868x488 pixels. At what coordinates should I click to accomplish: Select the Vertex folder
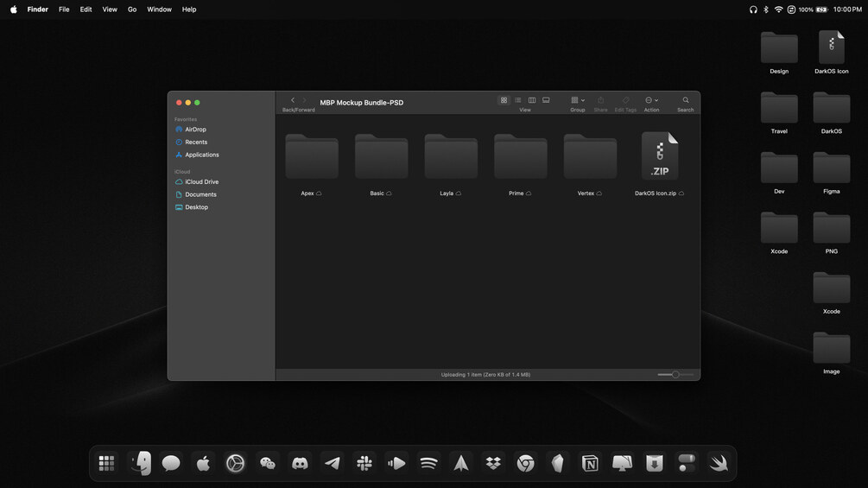590,164
